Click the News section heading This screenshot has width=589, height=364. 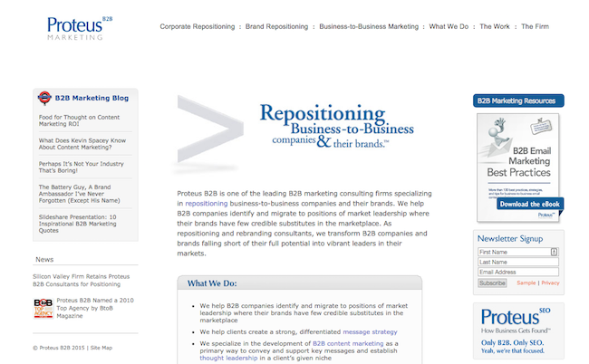coord(44,259)
